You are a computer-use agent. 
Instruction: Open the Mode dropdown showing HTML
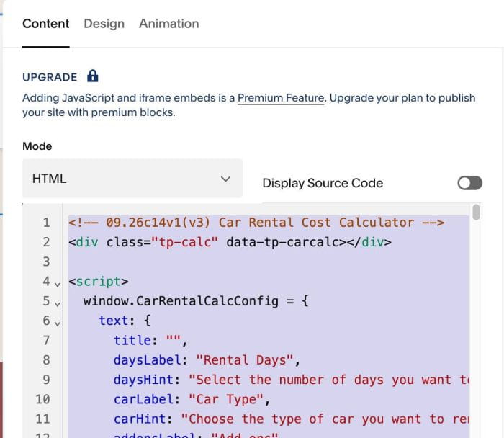(132, 179)
